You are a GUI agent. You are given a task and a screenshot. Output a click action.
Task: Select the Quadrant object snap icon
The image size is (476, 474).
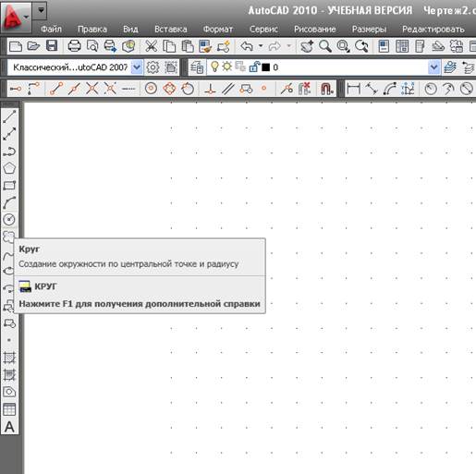[169, 89]
